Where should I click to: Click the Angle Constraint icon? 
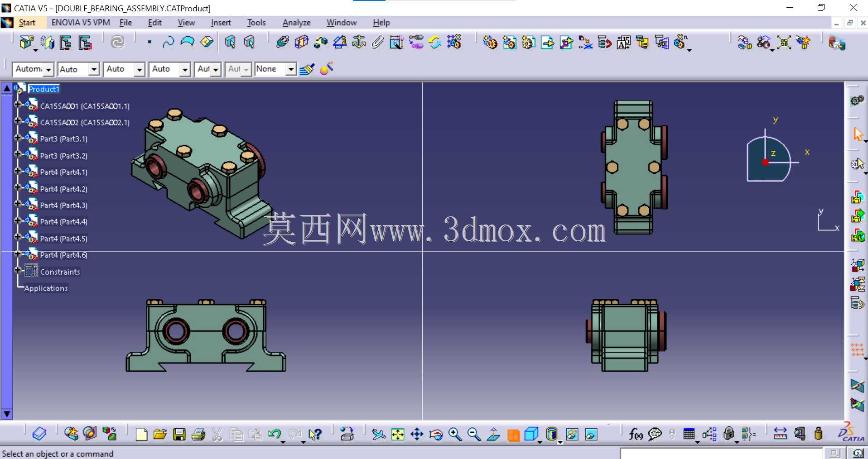[x=340, y=42]
